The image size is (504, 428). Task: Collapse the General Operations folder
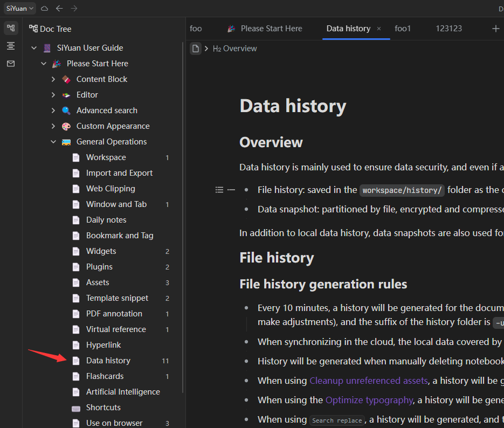point(53,142)
